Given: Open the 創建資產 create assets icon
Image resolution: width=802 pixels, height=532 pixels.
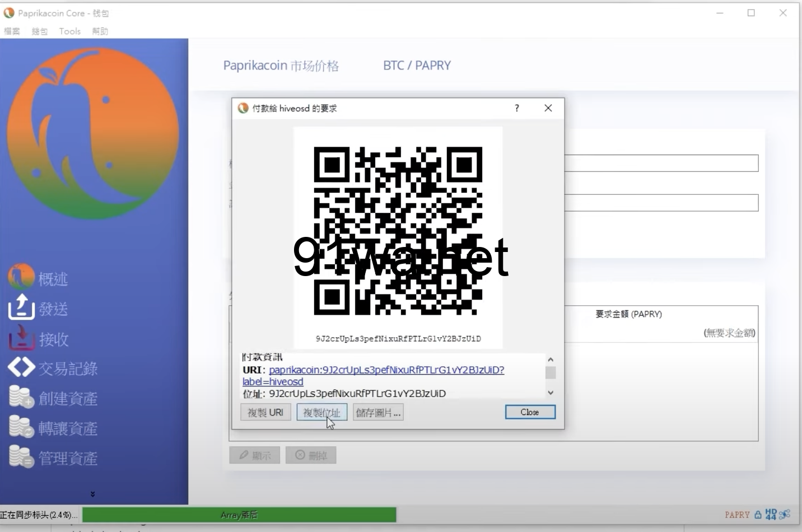Looking at the screenshot, I should click(21, 397).
